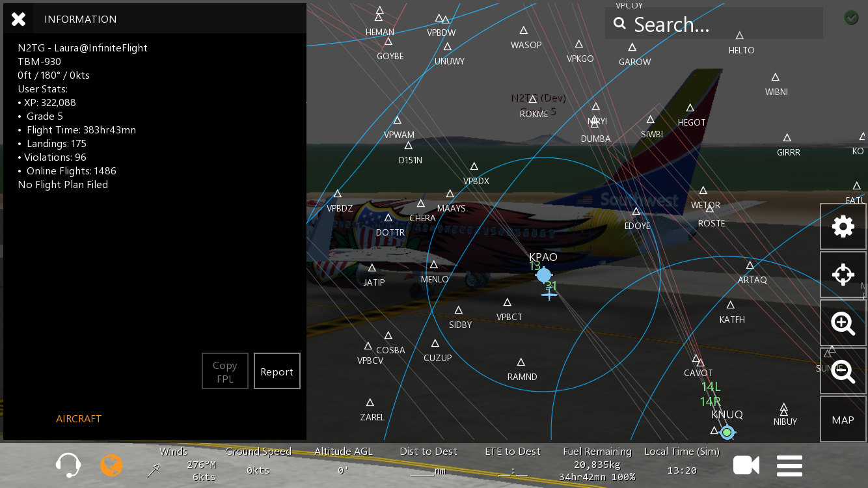Click the "TBM-930" aircraft type text
This screenshot has height=488, width=868.
tap(39, 62)
